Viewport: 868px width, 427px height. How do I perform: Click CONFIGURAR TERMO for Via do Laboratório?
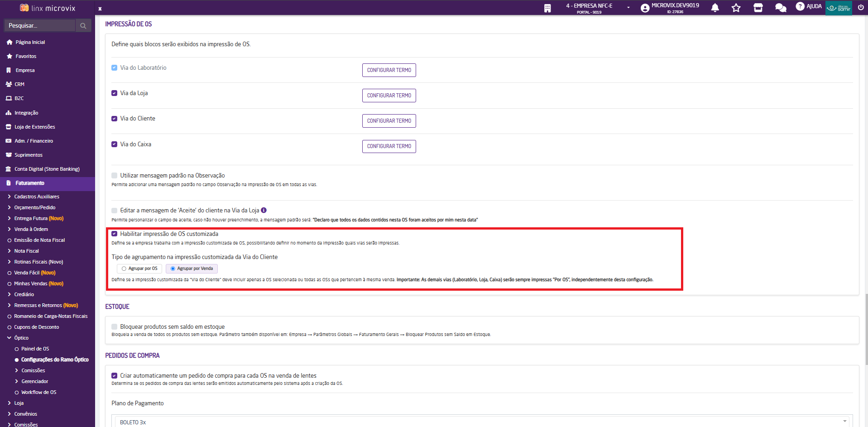point(389,70)
